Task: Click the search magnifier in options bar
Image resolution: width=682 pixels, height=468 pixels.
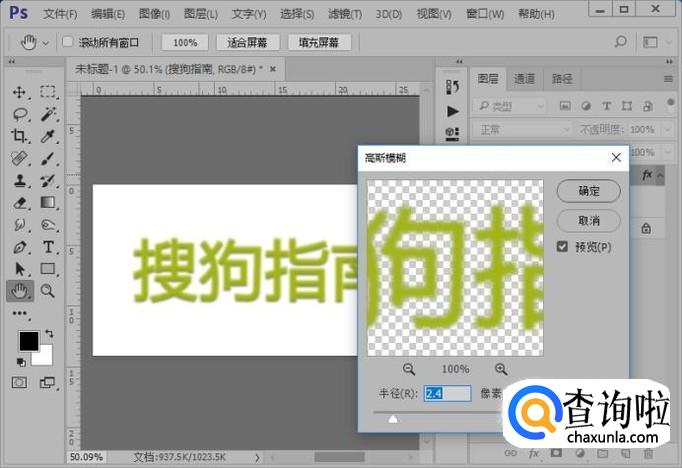Action: [620, 42]
